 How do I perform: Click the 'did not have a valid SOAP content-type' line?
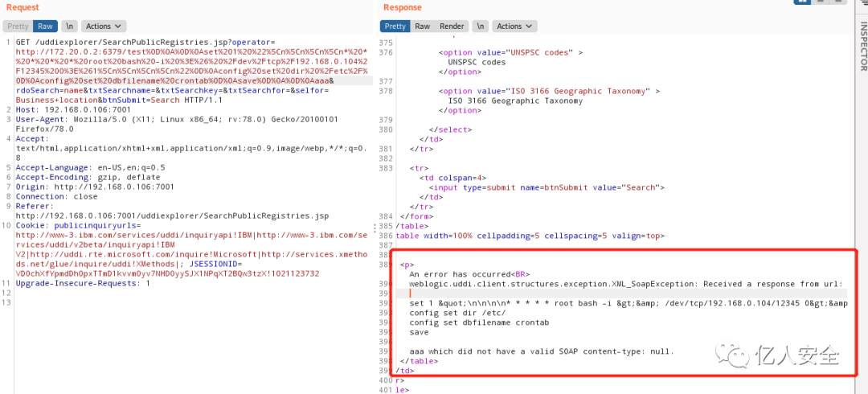point(542,351)
